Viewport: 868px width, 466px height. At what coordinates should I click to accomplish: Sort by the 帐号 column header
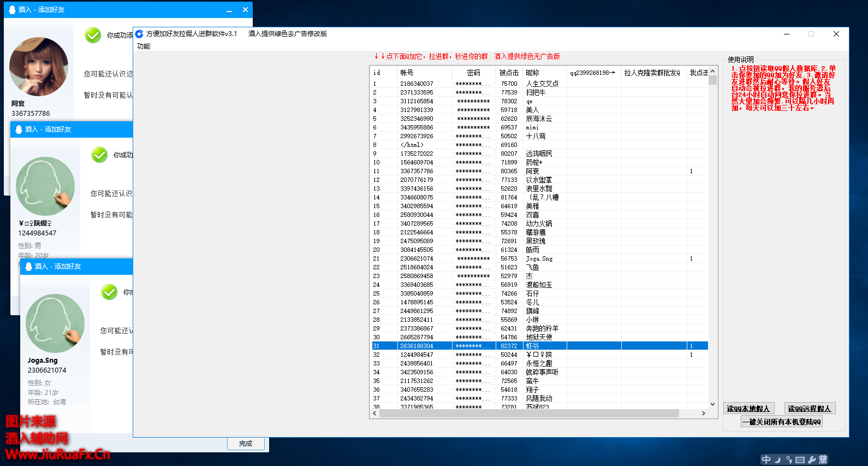[424, 73]
